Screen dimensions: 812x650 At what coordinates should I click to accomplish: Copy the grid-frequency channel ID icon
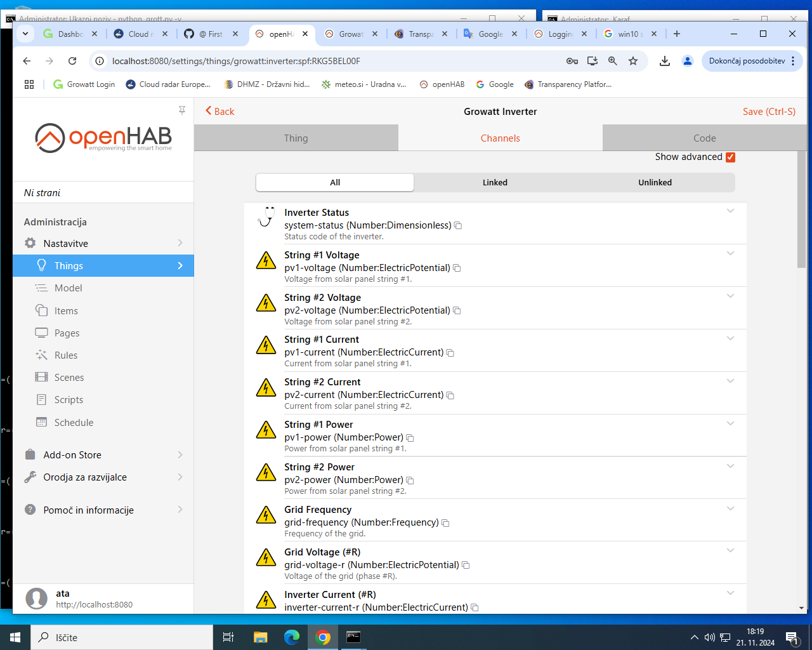(445, 523)
